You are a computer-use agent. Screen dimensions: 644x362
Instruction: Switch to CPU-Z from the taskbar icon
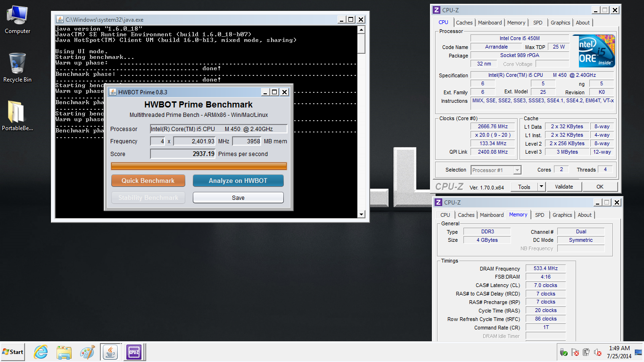134,352
